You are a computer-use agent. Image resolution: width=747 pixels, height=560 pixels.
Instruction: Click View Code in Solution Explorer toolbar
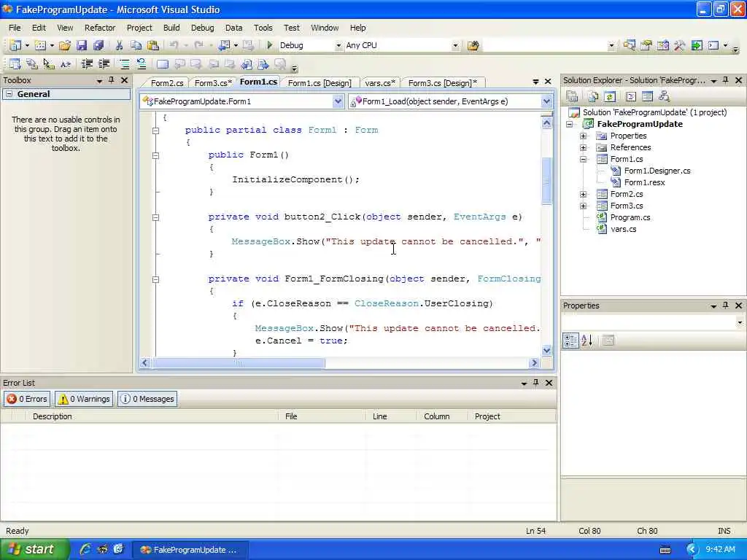(631, 97)
